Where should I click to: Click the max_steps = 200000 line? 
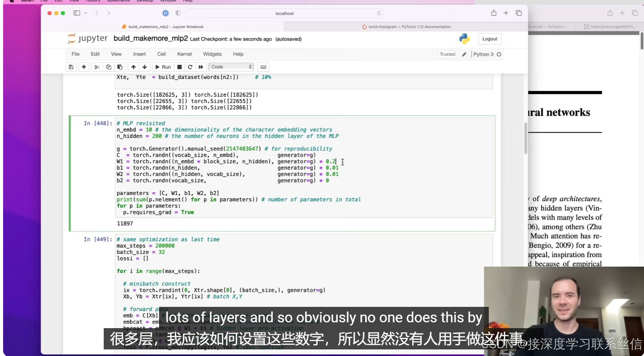146,246
